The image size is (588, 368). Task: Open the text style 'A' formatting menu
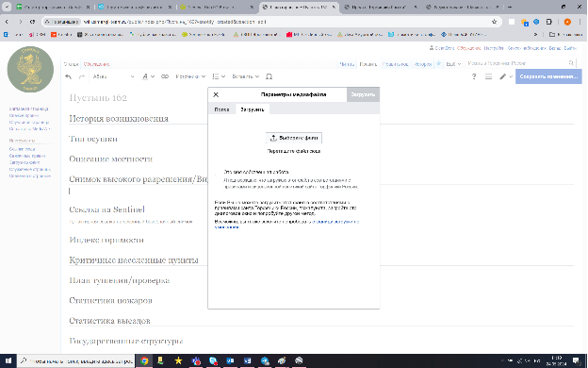[148, 76]
